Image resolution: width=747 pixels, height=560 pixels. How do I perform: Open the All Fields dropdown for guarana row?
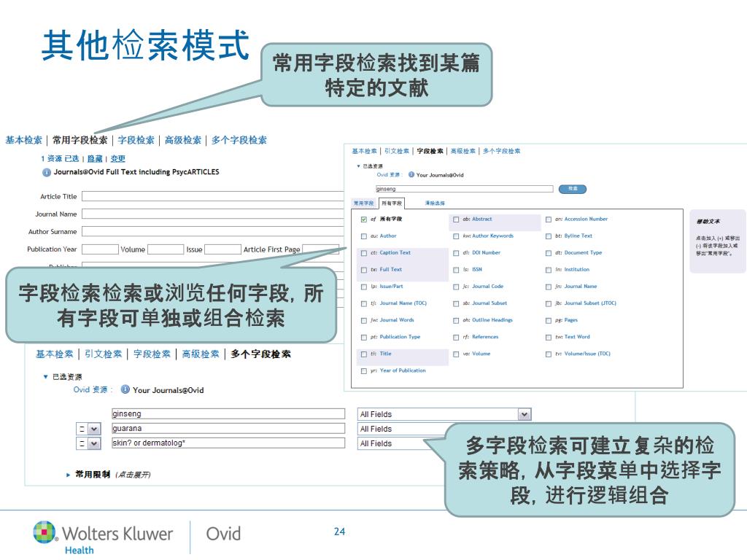click(403, 429)
